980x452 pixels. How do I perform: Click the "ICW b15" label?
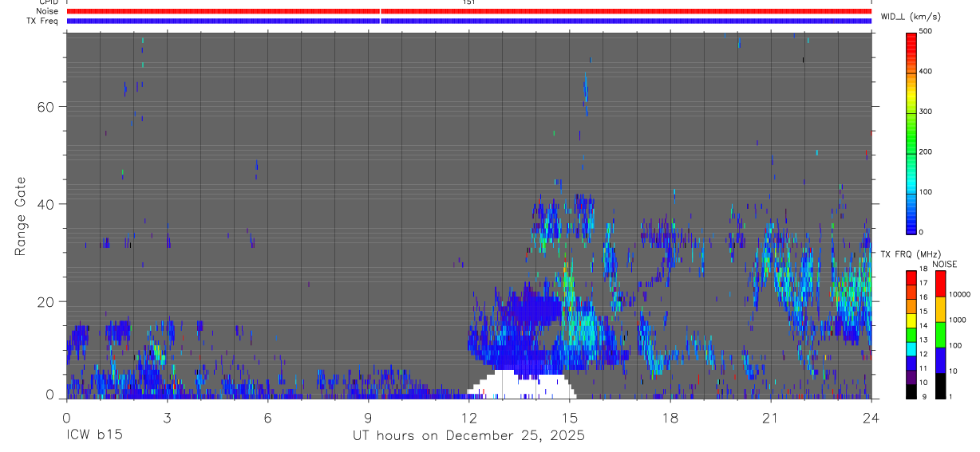(95, 435)
